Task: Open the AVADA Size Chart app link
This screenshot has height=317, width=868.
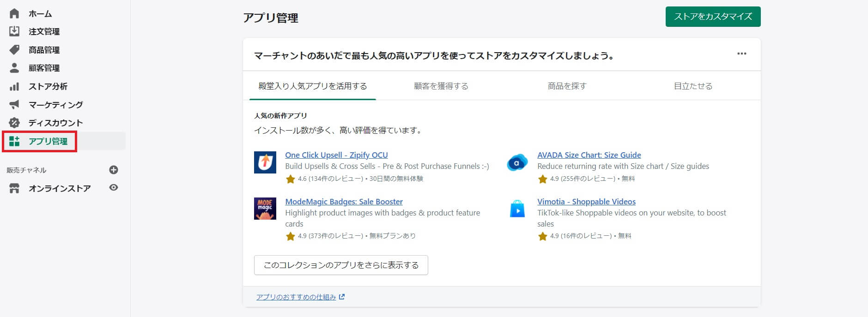Action: click(589, 155)
